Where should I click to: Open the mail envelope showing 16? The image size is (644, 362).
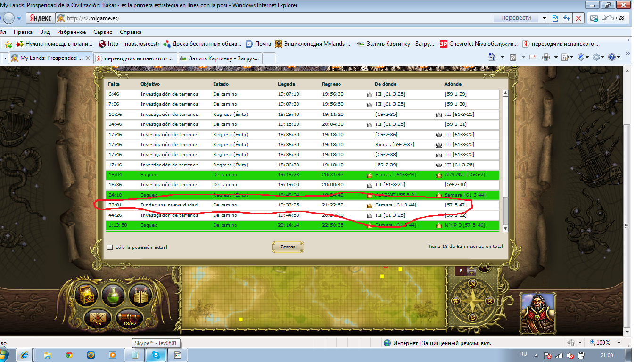click(x=98, y=319)
